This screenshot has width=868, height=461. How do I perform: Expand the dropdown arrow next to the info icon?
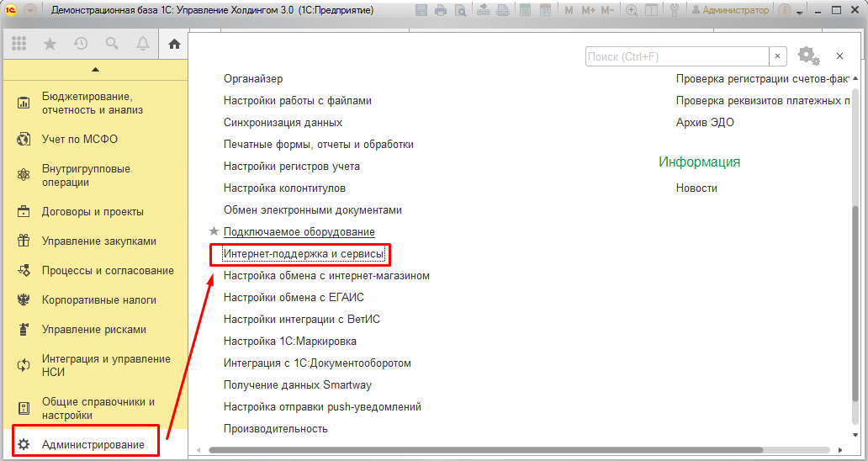tap(799, 12)
